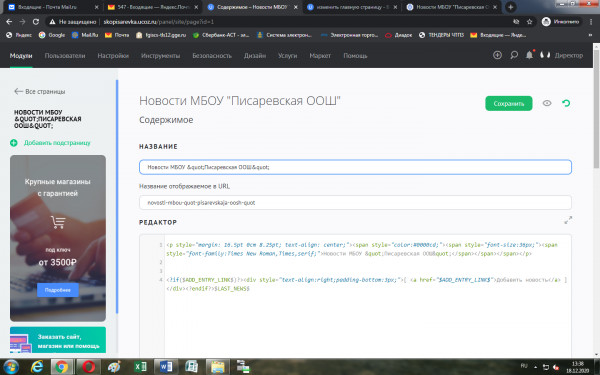The height and width of the screenshot is (375, 600).
Task: Switch to 547 Входящие Яндекс.Почта tab
Action: 153,7
